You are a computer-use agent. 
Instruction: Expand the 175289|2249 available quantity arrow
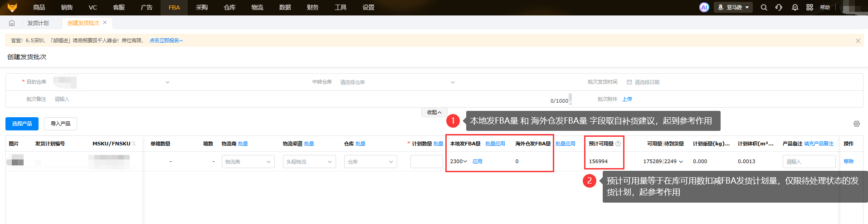(x=681, y=161)
